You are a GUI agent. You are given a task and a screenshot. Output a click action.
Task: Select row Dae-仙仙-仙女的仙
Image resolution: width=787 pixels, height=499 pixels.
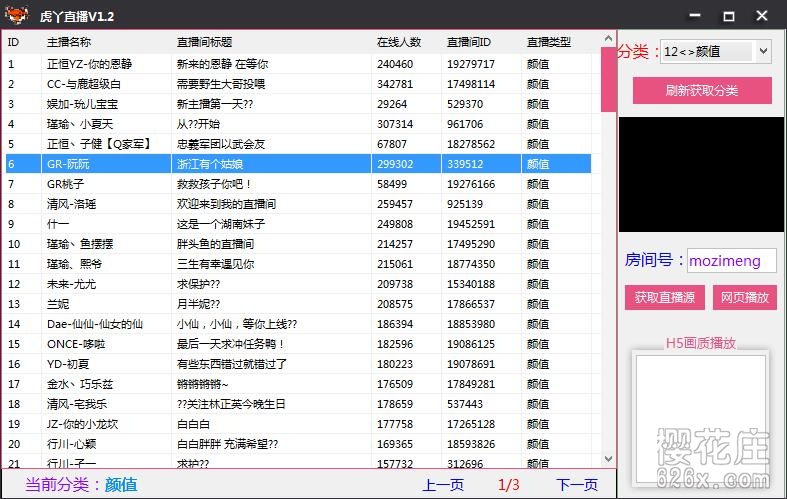(x=298, y=324)
